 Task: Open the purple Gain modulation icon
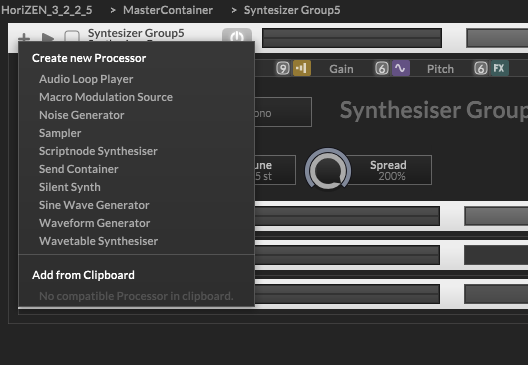401,68
